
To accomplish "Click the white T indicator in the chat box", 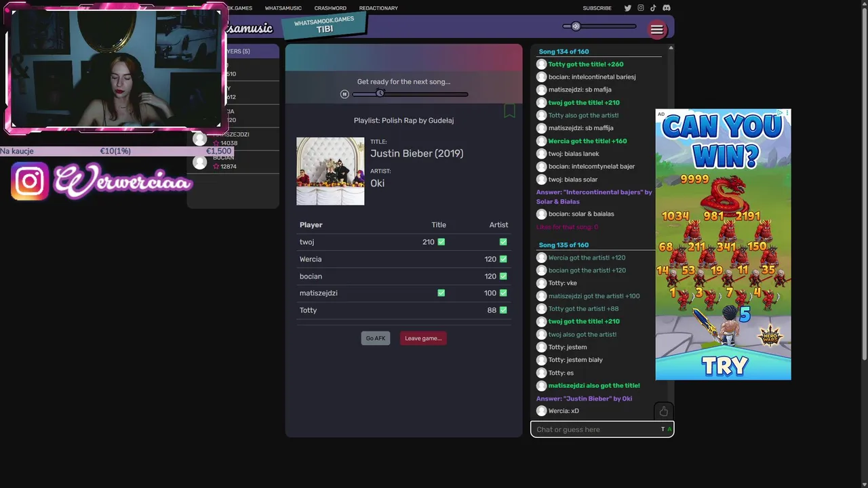I will click(663, 429).
